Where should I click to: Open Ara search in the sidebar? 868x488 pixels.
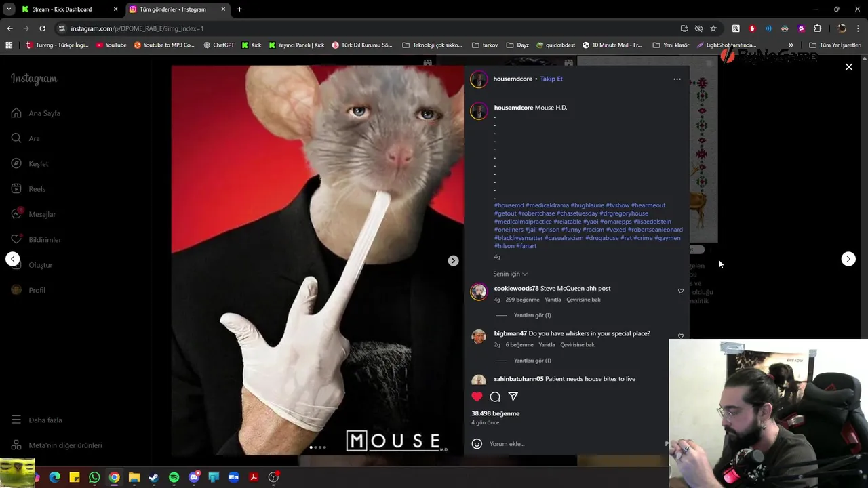pos(26,138)
